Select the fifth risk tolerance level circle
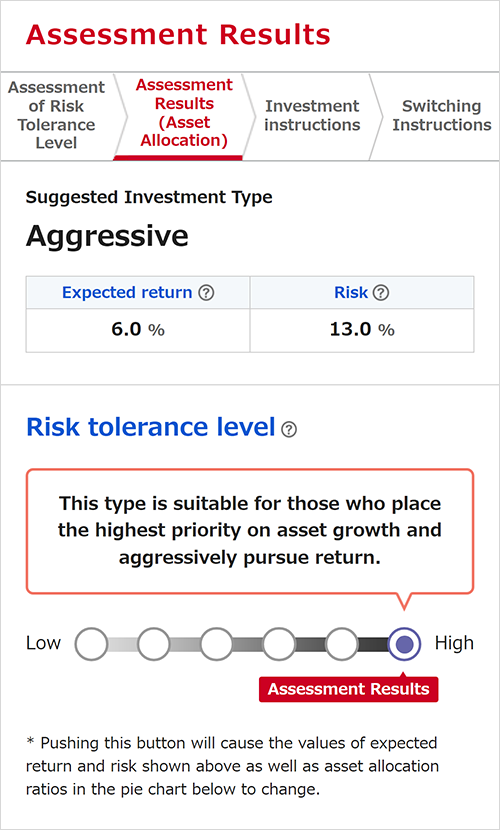 (x=341, y=644)
